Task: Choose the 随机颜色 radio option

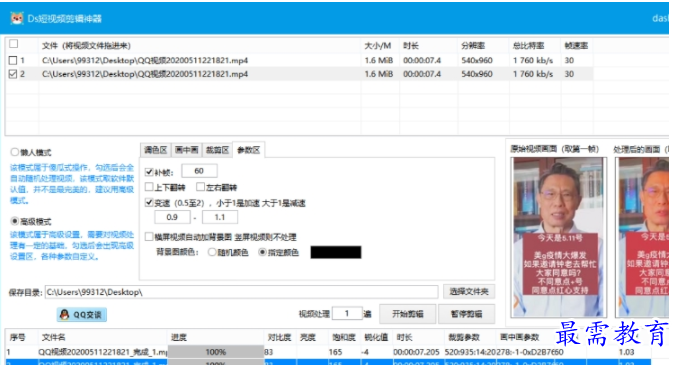Action: tap(212, 252)
